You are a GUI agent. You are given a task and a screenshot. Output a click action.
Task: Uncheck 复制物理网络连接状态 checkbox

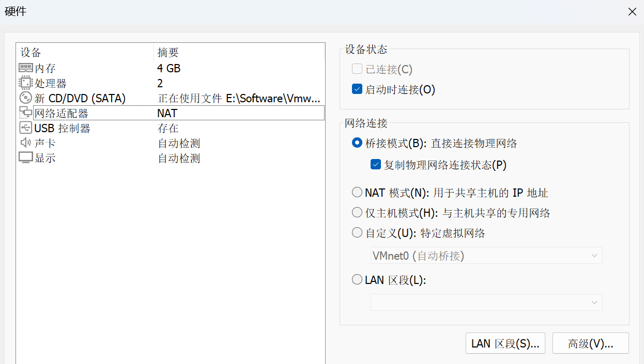click(x=376, y=165)
